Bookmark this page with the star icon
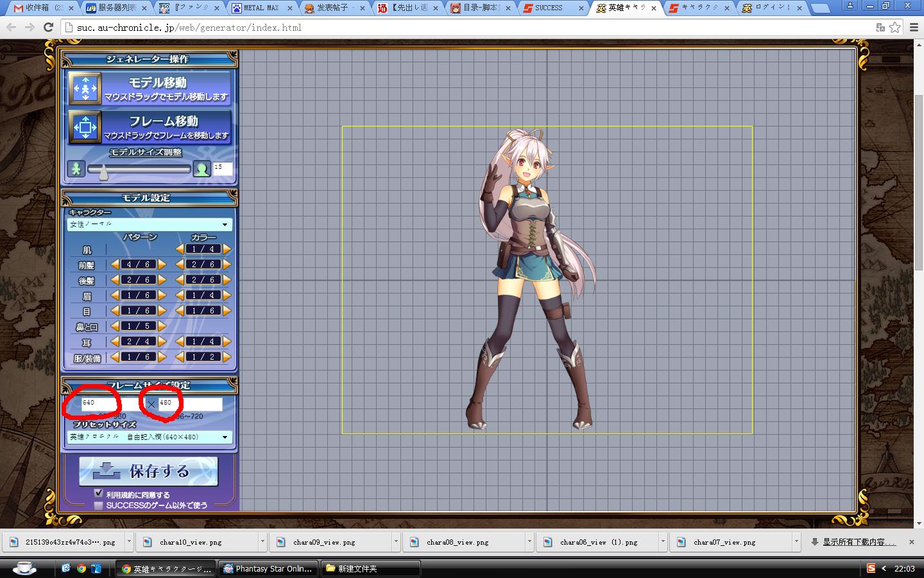The width and height of the screenshot is (924, 578). click(x=894, y=28)
